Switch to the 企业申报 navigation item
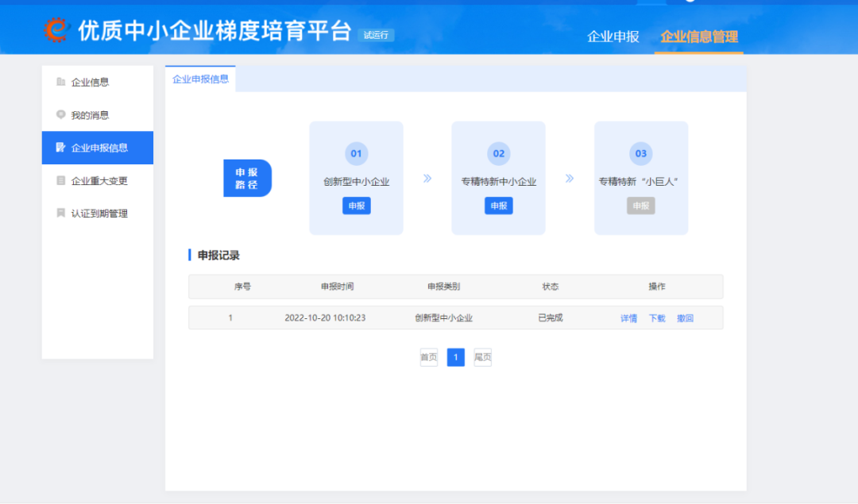This screenshot has height=504, width=858. coord(612,37)
